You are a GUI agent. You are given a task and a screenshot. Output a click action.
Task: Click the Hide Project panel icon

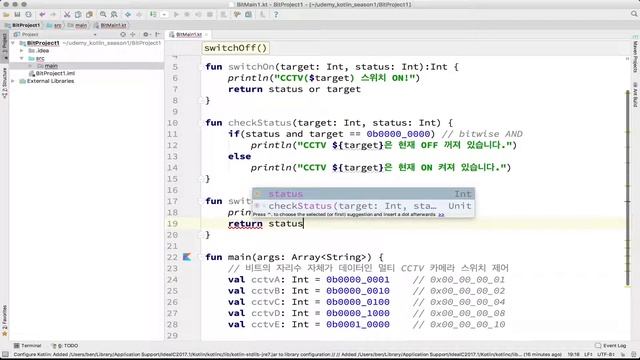pyautogui.click(x=157, y=35)
